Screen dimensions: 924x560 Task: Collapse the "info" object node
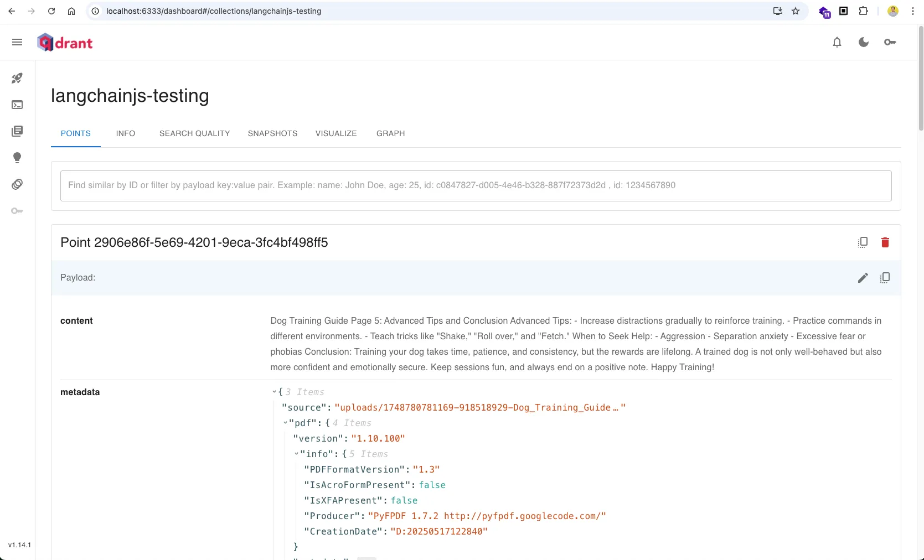297,454
